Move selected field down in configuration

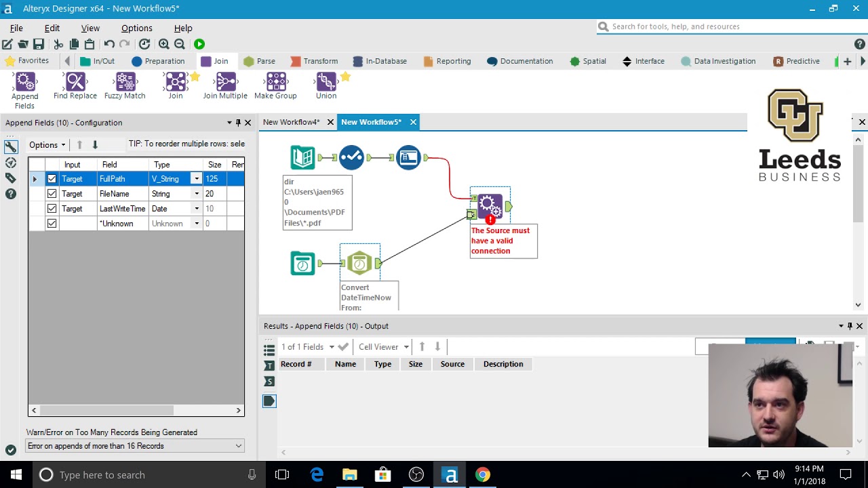tap(95, 144)
